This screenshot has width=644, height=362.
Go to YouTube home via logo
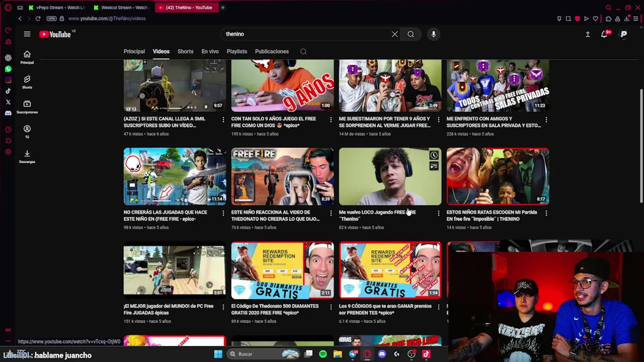(x=55, y=34)
